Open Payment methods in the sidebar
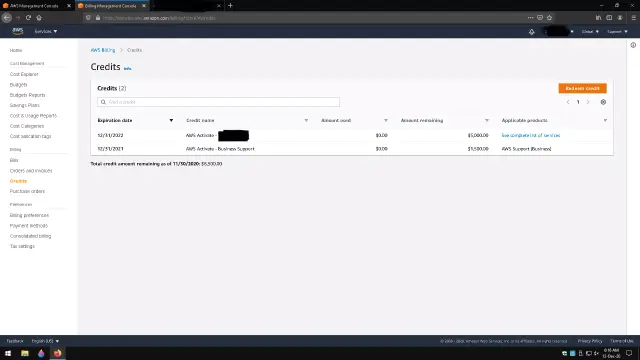640x360 pixels. (x=29, y=226)
